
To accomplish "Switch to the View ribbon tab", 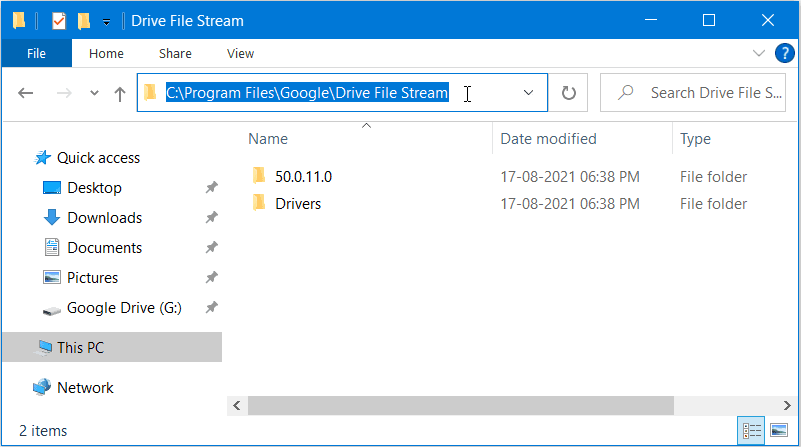I will (x=240, y=53).
